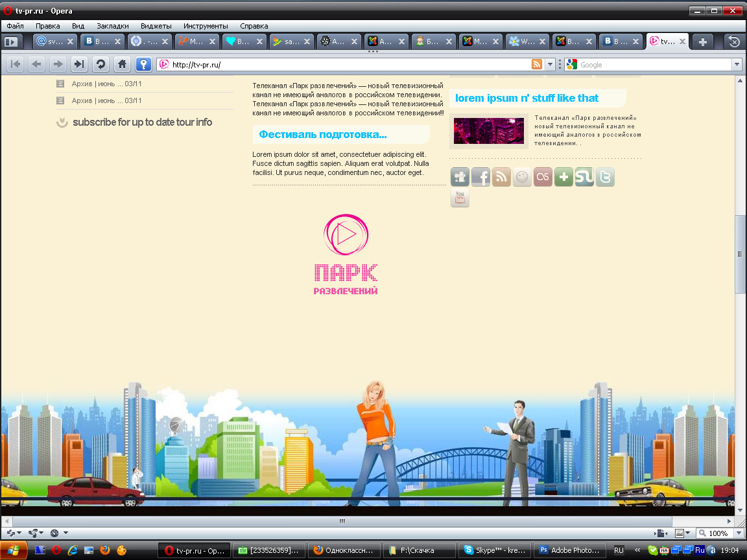
Task: Click the Last.fm social icon
Action: (543, 177)
